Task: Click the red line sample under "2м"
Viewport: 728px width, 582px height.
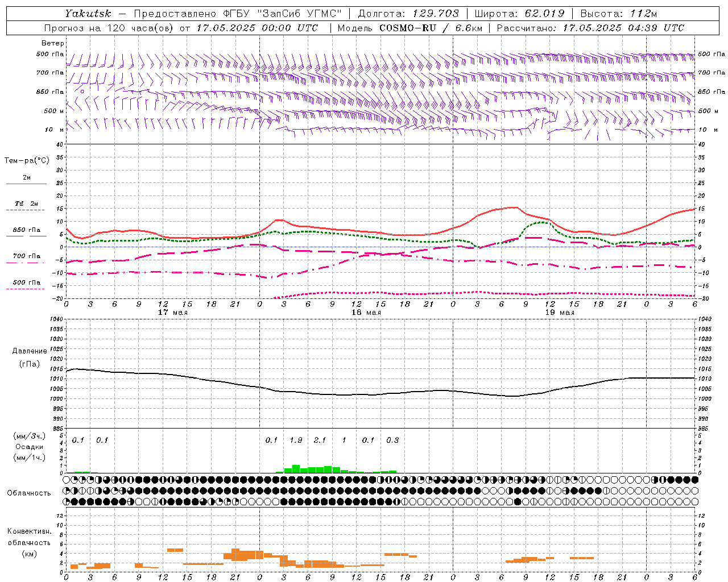Action: [27, 184]
